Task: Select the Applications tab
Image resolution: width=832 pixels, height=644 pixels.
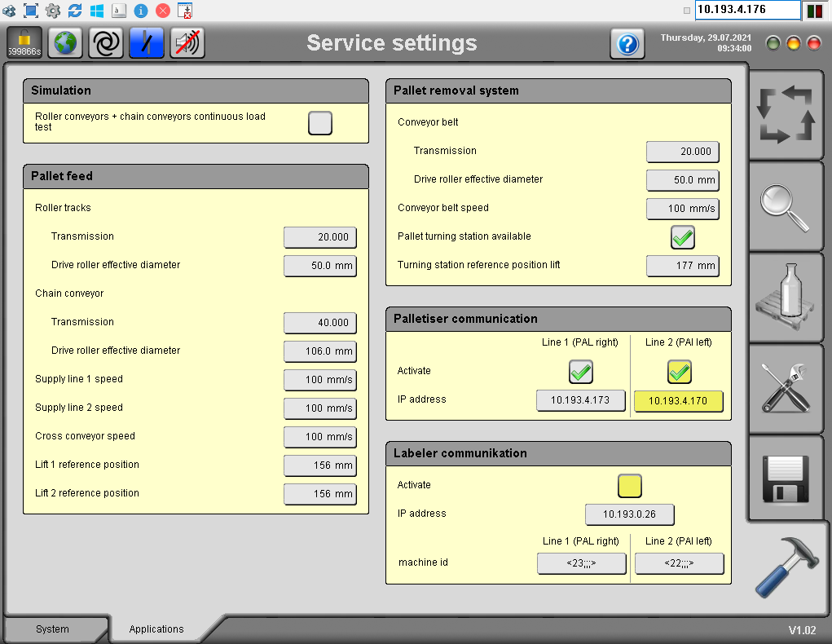Action: [x=156, y=629]
